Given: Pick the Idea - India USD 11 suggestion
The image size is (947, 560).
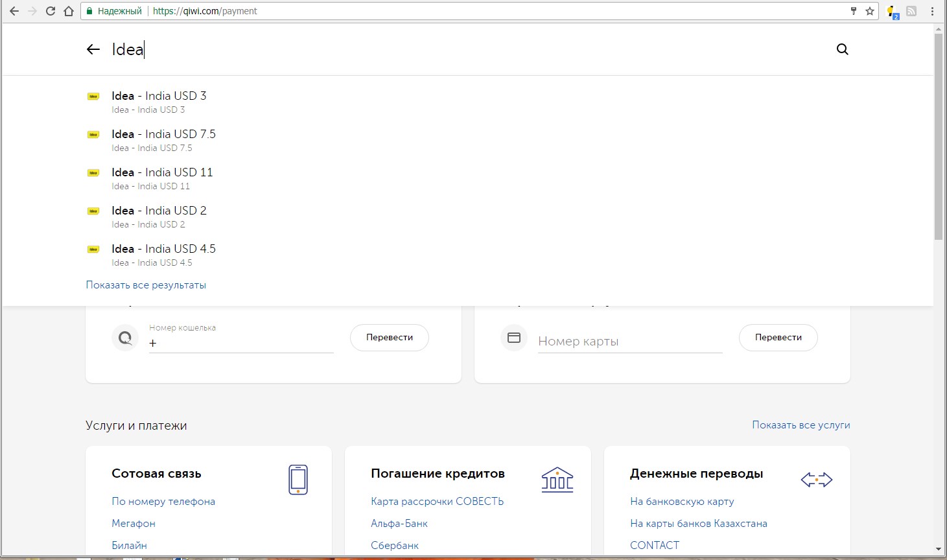Looking at the screenshot, I should pos(162,172).
